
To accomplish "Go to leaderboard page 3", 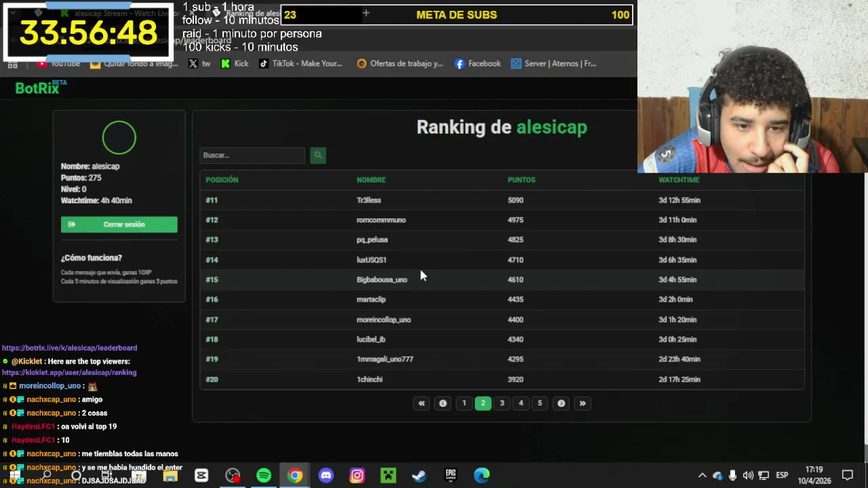I will [502, 403].
